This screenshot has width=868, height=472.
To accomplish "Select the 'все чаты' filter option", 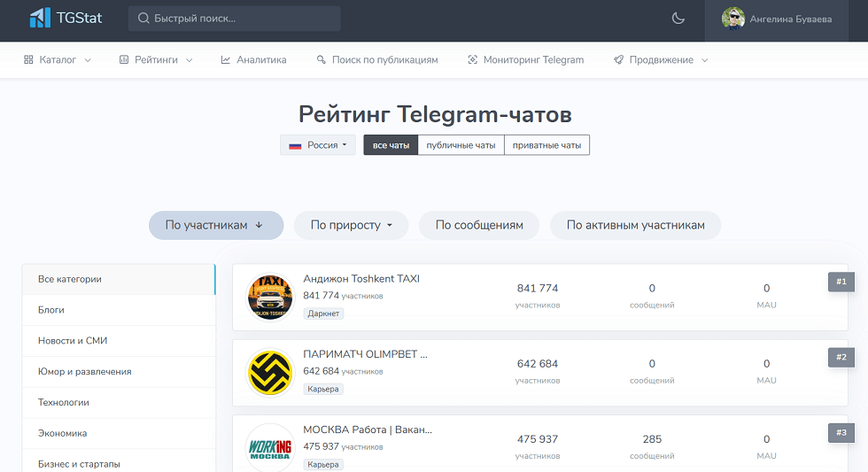I will coord(391,145).
